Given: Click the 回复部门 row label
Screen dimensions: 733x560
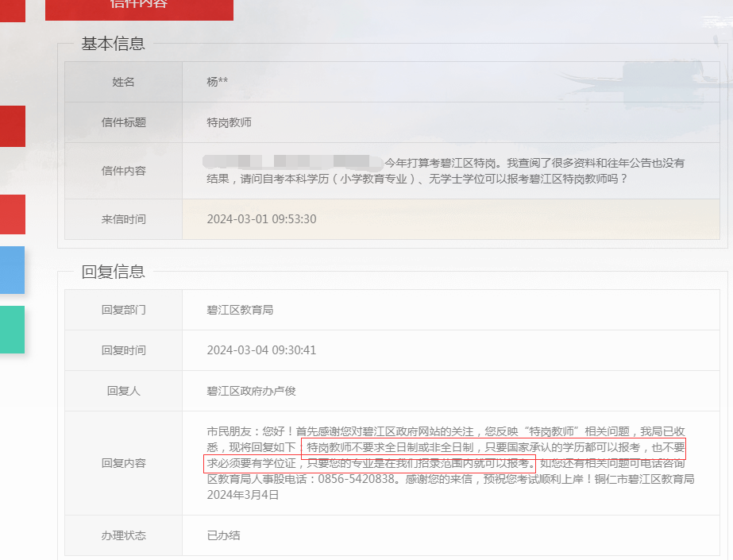Looking at the screenshot, I should pyautogui.click(x=123, y=310).
